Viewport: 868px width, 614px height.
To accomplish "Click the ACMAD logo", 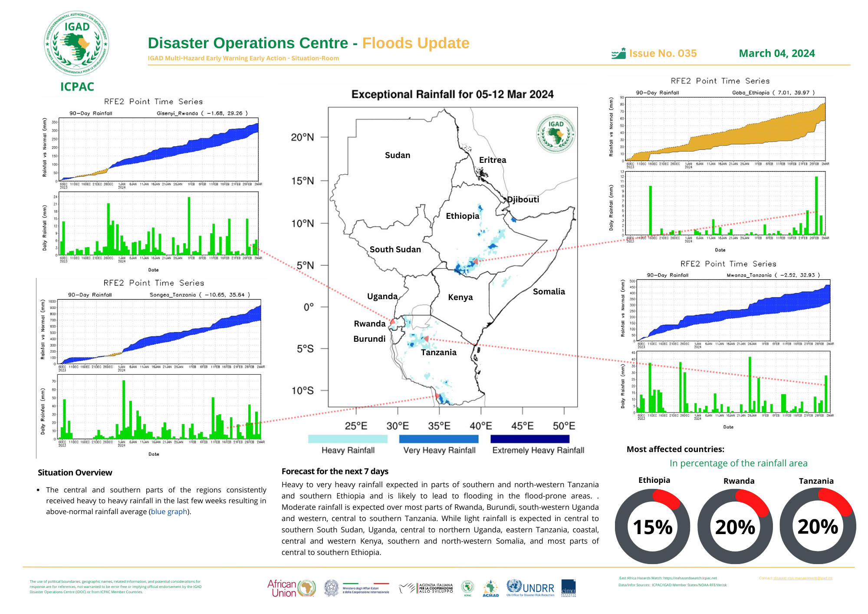I will 490,588.
